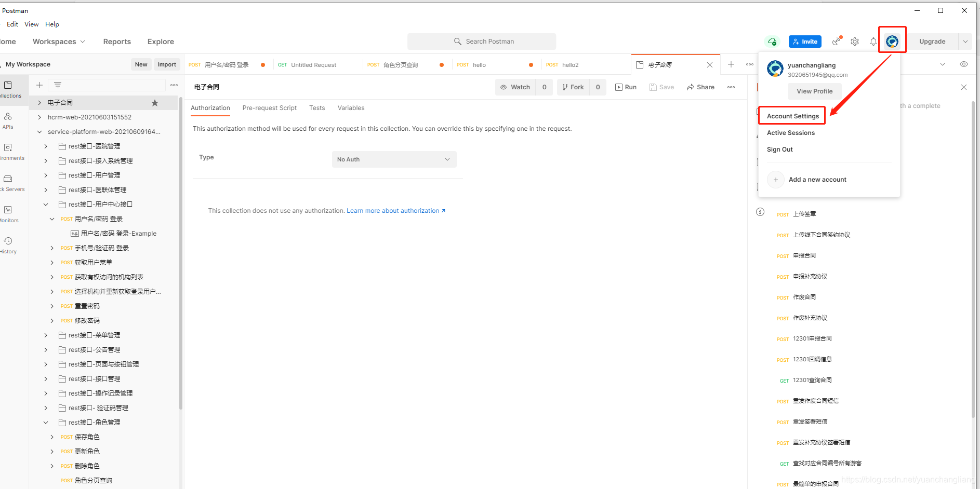
Task: Click the info icon in right panel
Action: (x=760, y=212)
